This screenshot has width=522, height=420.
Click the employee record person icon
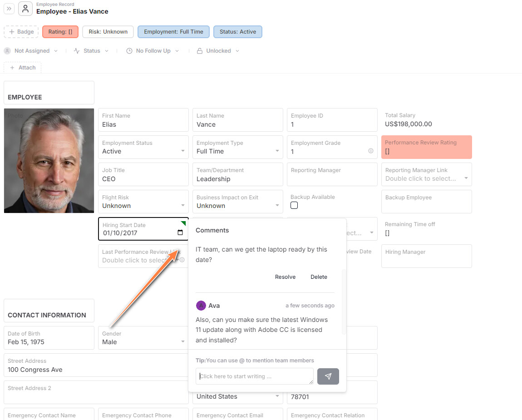click(25, 9)
